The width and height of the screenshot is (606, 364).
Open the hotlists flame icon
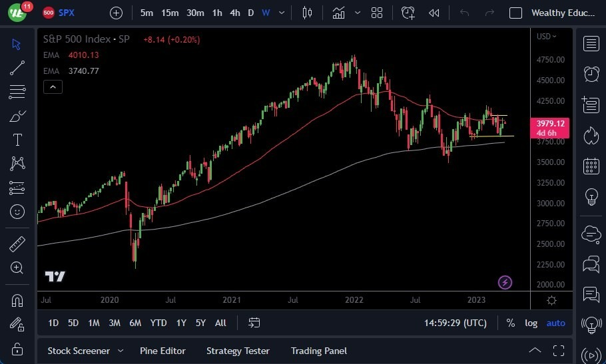tap(591, 136)
